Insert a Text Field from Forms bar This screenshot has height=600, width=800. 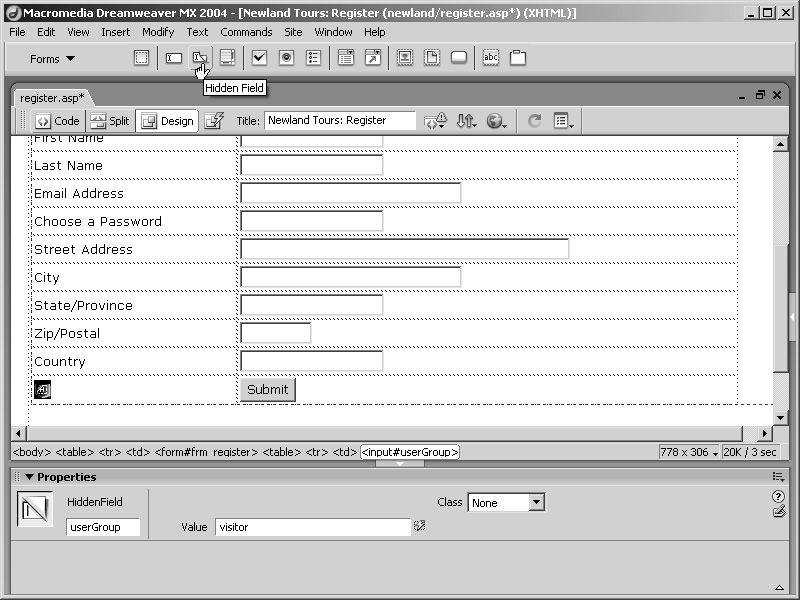click(173, 58)
